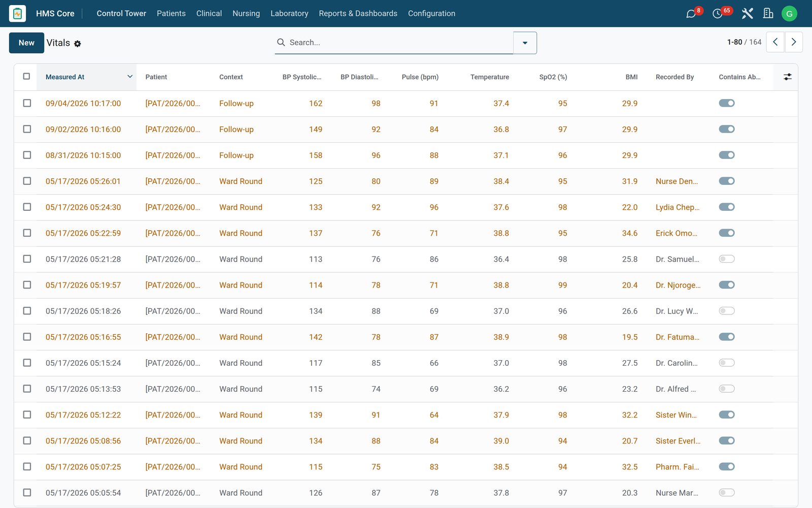Image resolution: width=812 pixels, height=508 pixels.
Task: Sort by Pulse (bpm) column header
Action: (x=420, y=77)
